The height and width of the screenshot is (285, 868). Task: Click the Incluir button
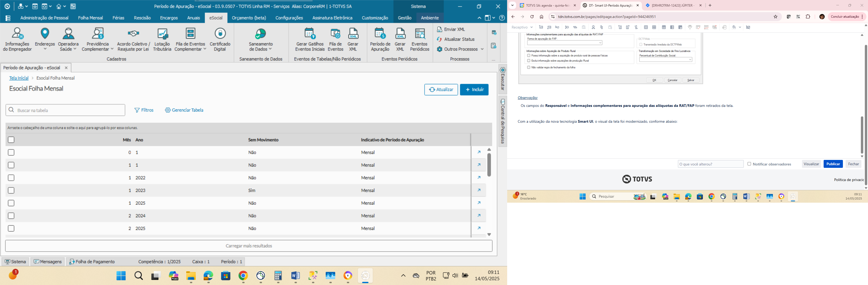pos(474,89)
